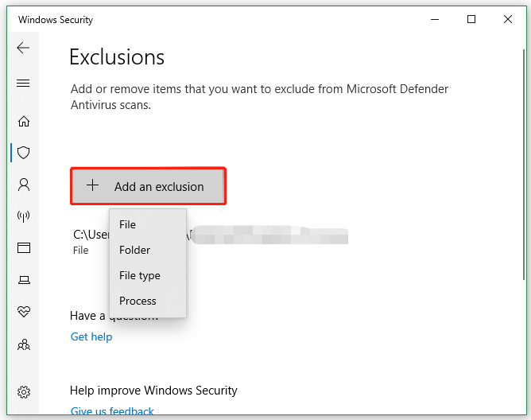
Task: Select the existing C:\Users file exclusion entry
Action: pos(211,241)
